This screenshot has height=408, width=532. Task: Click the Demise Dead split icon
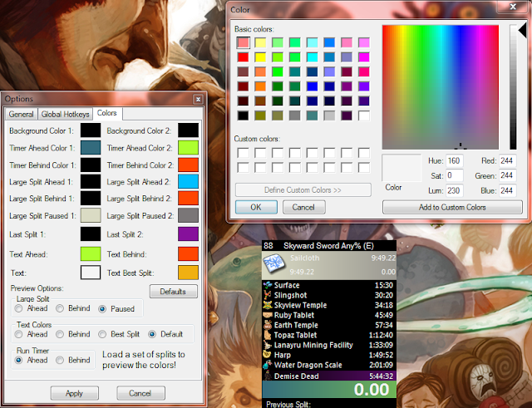pos(268,376)
